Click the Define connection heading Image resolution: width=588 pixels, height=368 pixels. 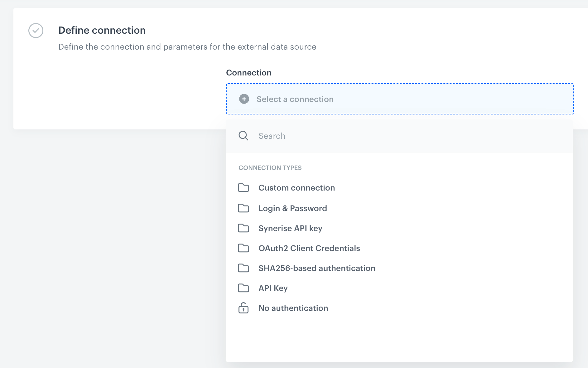pos(102,30)
